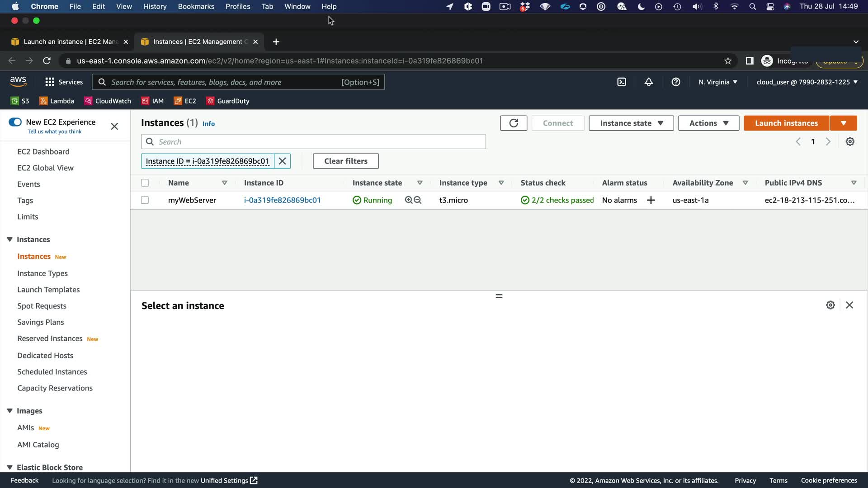
Task: Select the myWebServer row checkbox
Action: tap(145, 200)
